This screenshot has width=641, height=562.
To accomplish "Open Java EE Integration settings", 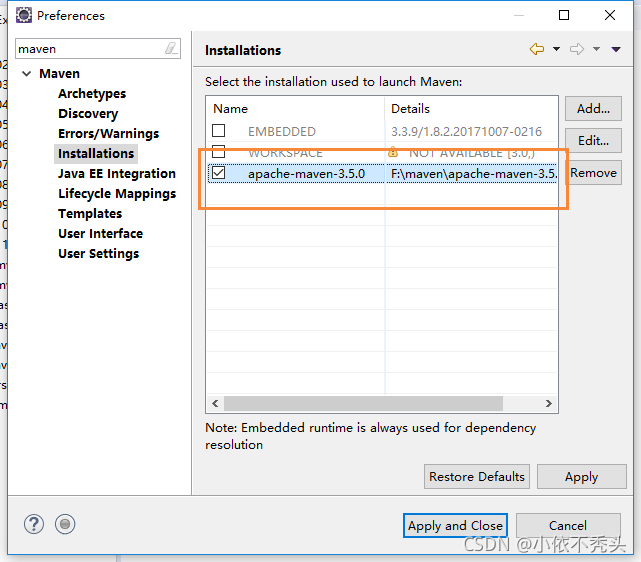I will [117, 174].
